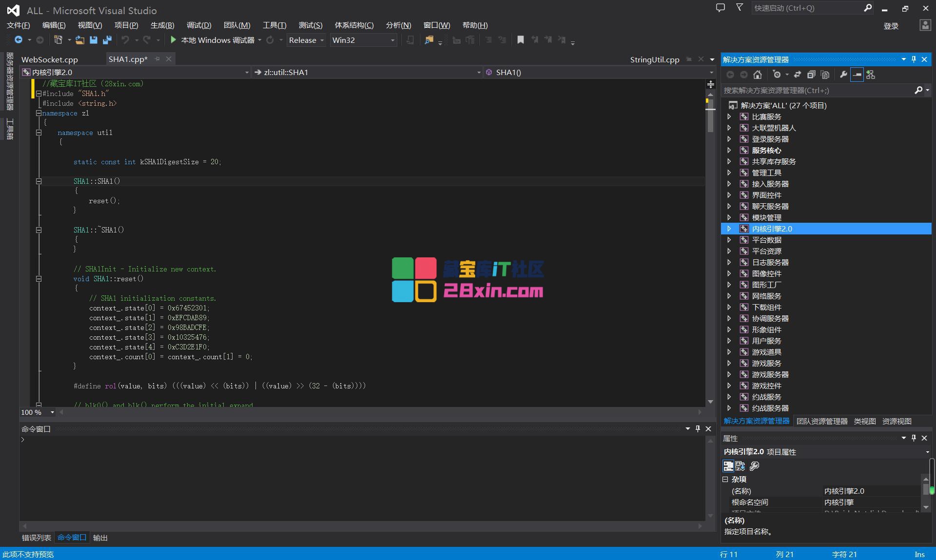Click the Collapse All icon in Solution Explorer
The image size is (936, 560).
811,75
